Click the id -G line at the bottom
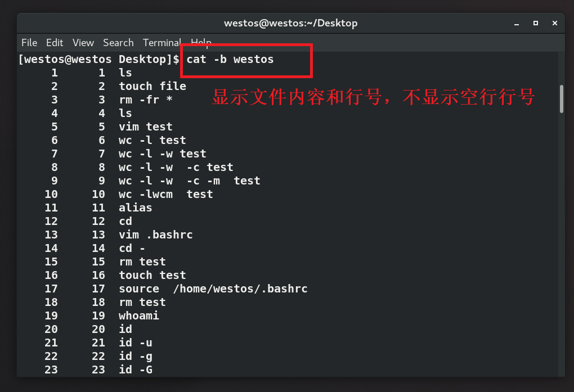Image resolution: width=574 pixels, height=392 pixels. coord(136,370)
